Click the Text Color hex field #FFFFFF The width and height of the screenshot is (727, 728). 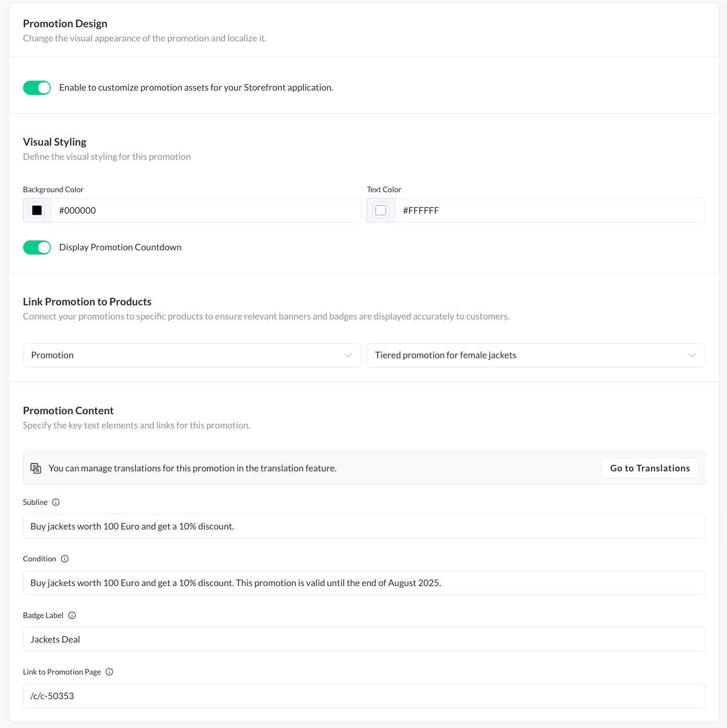(549, 211)
